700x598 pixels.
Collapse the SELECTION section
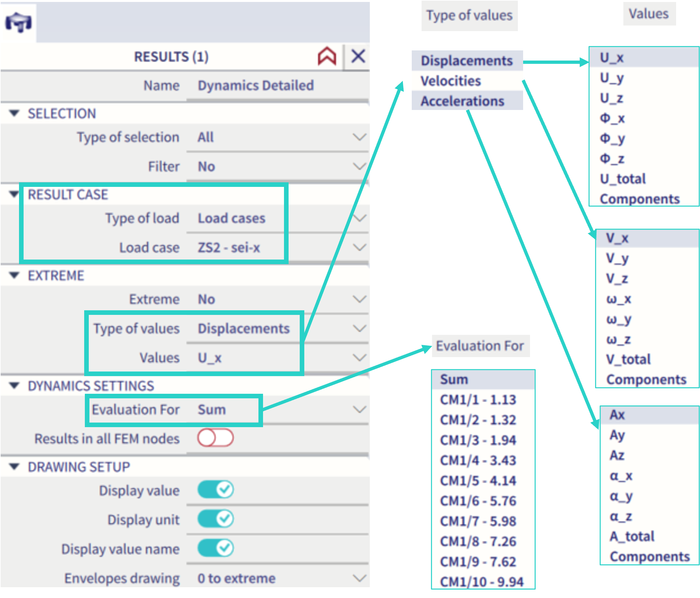coord(14,114)
